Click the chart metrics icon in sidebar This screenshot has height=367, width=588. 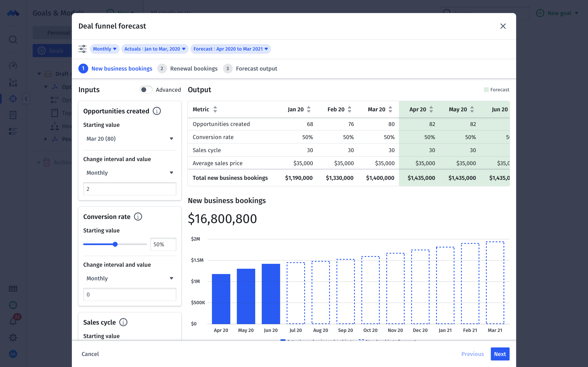tap(13, 83)
